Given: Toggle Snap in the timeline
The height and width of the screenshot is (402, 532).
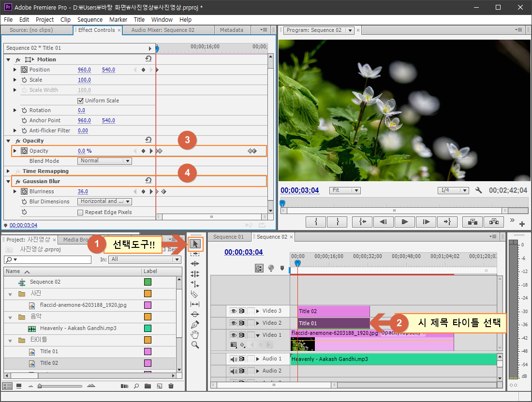Looking at the screenshot, I should (x=259, y=269).
